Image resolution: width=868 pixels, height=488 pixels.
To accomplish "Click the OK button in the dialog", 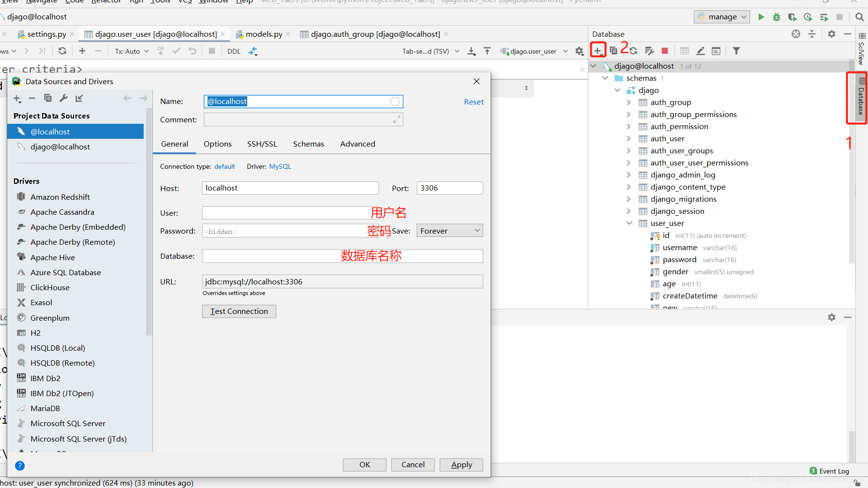I will (x=364, y=465).
